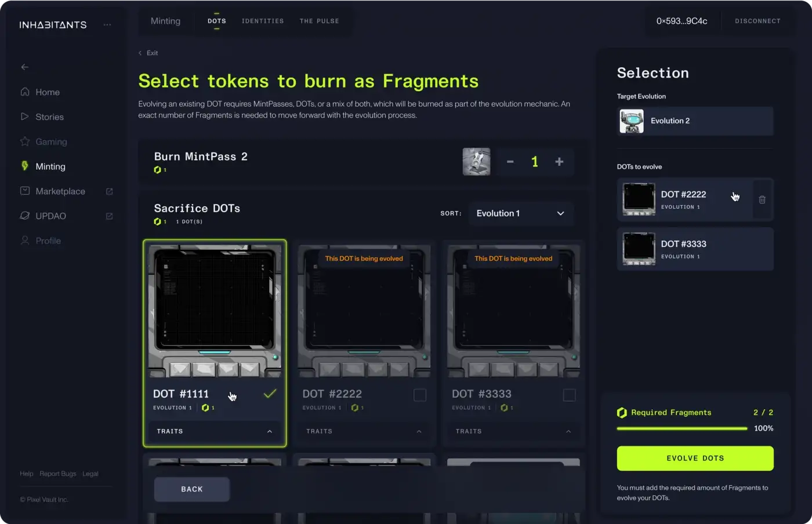
Task: Open Stories in sidebar
Action: pos(49,117)
